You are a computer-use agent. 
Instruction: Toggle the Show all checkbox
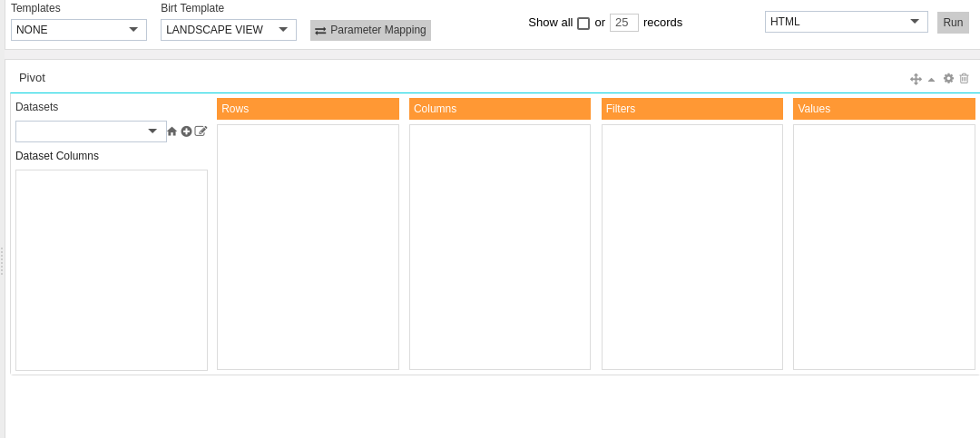583,23
